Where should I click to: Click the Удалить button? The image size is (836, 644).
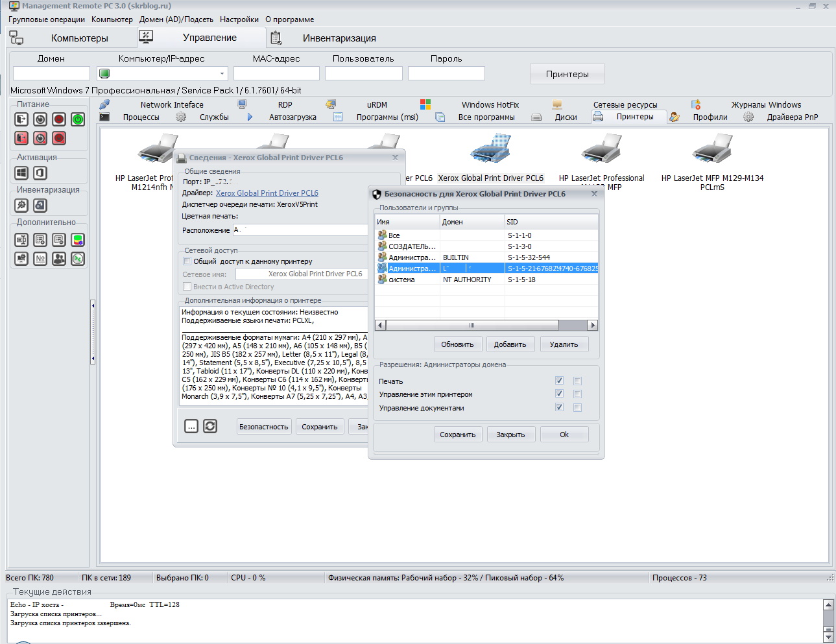tap(564, 344)
